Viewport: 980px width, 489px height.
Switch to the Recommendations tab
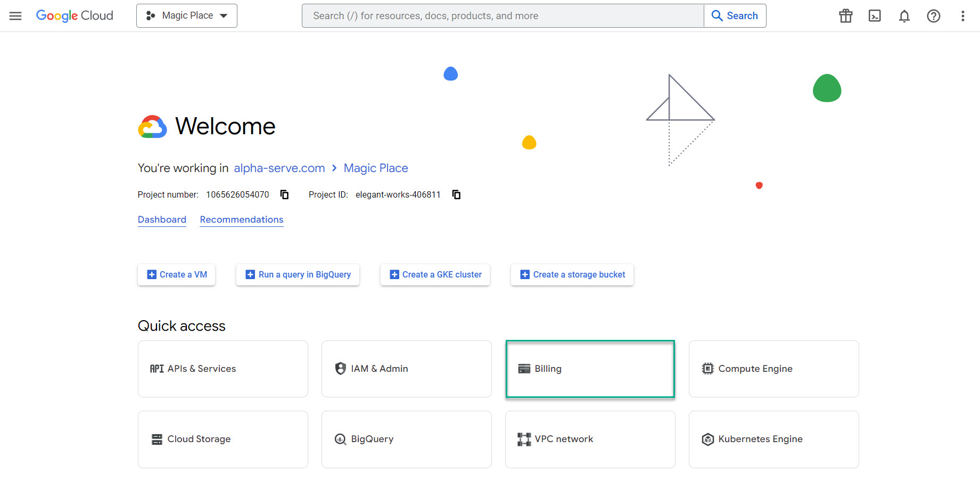[242, 219]
